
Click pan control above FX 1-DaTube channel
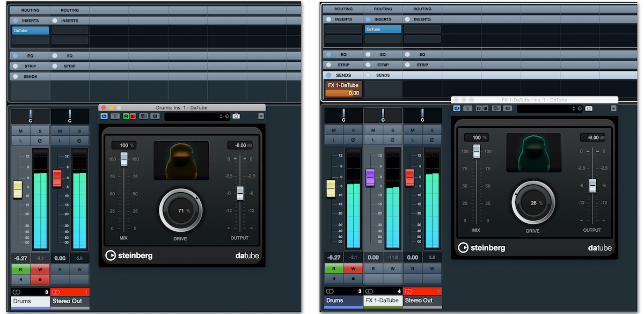coord(383,115)
